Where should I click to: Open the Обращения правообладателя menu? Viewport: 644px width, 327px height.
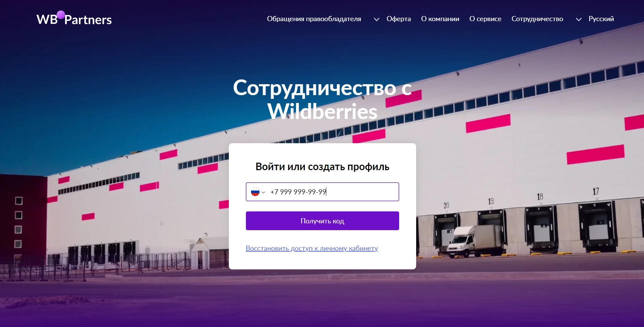click(314, 19)
